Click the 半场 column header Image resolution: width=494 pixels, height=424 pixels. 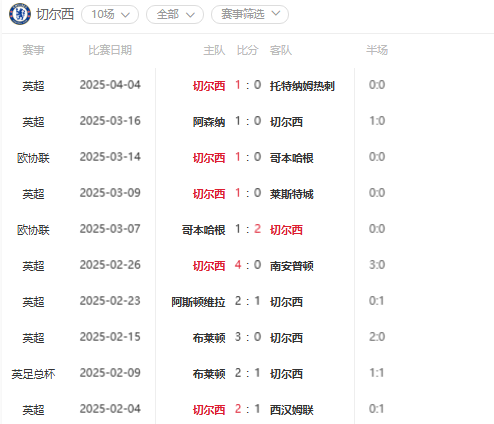tap(377, 50)
